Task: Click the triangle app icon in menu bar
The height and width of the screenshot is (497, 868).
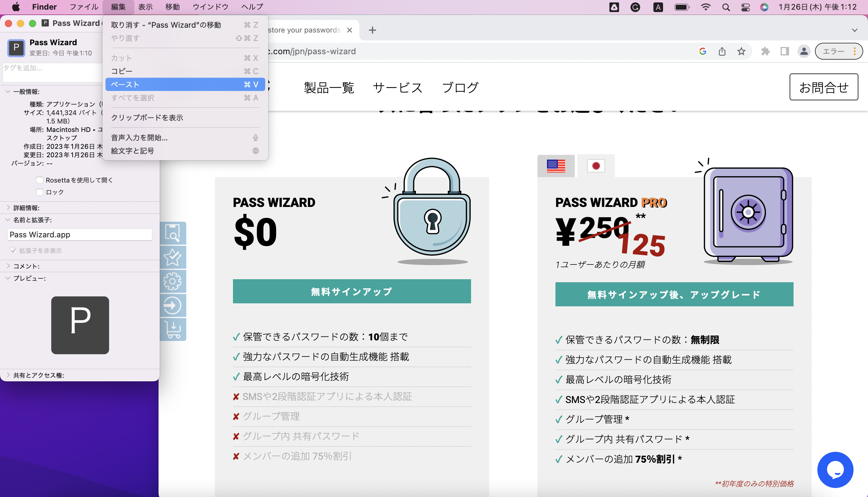Action: tap(614, 7)
